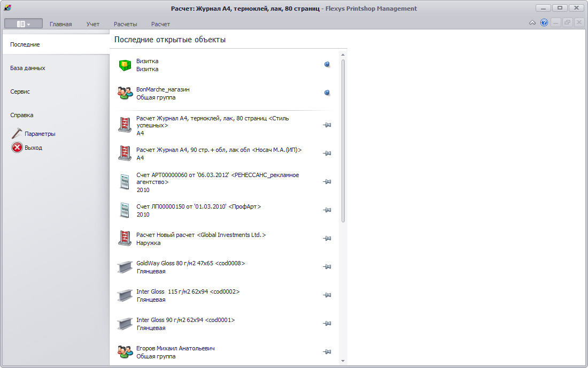
Task: Click the Inter Gloss 115 г/м2 material icon
Action: (125, 295)
